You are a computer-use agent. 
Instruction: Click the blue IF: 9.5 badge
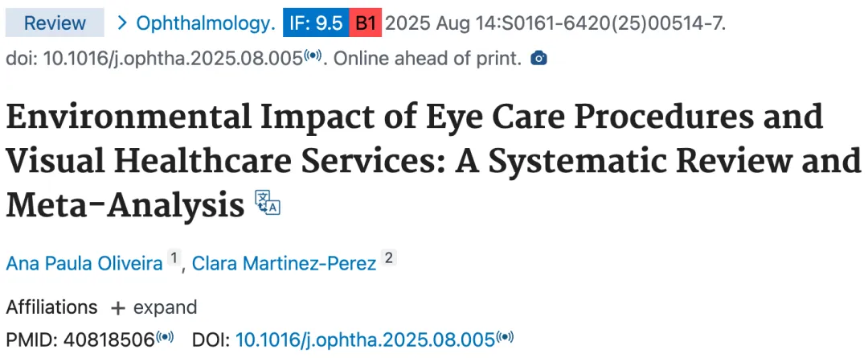[x=316, y=23]
